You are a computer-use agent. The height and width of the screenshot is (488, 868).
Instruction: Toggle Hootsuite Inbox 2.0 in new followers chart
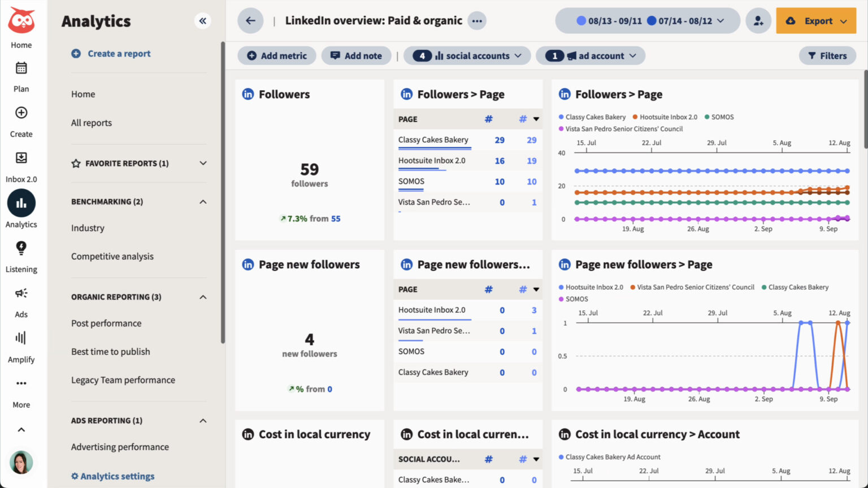coord(593,287)
